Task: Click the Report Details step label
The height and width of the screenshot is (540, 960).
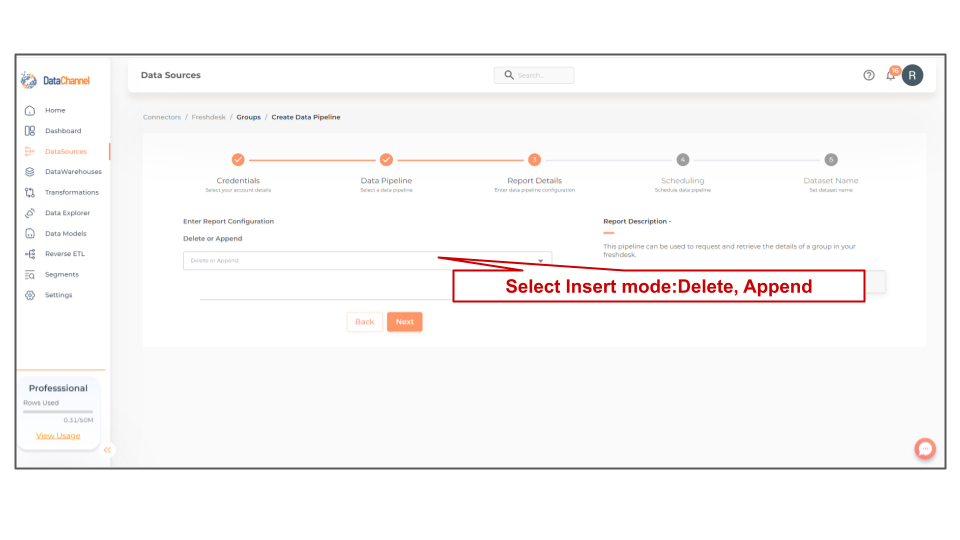Action: coord(534,181)
